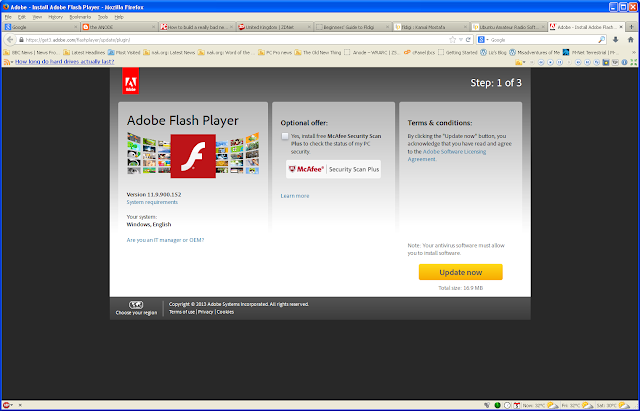Viewport: 640px width, 411px height.
Task: Switch to United Kingdom ZDNet tab
Action: (275, 27)
